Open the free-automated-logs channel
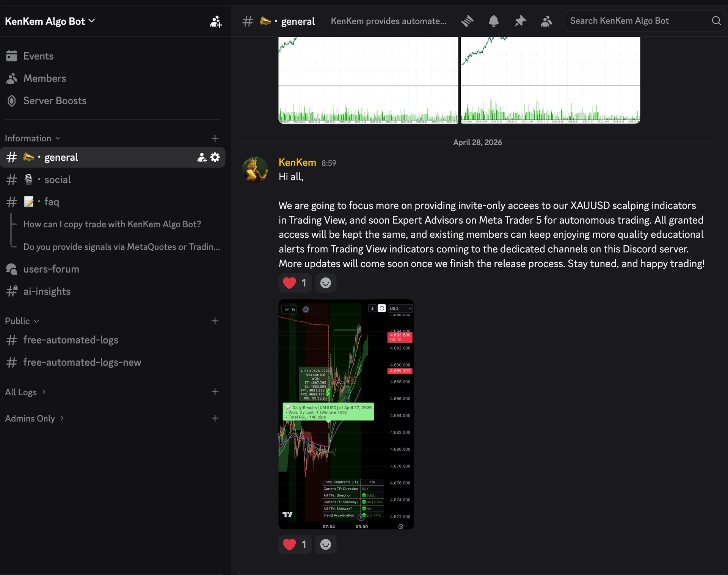 tap(113, 340)
